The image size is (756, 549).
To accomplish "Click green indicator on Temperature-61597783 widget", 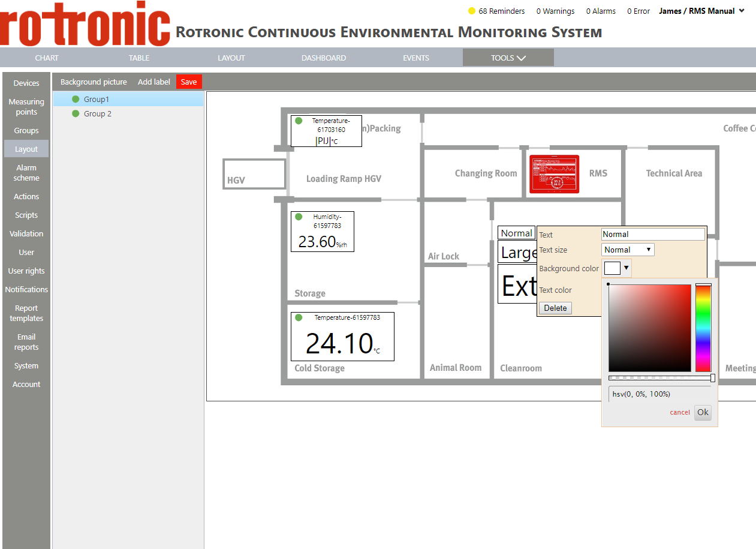I will point(299,317).
